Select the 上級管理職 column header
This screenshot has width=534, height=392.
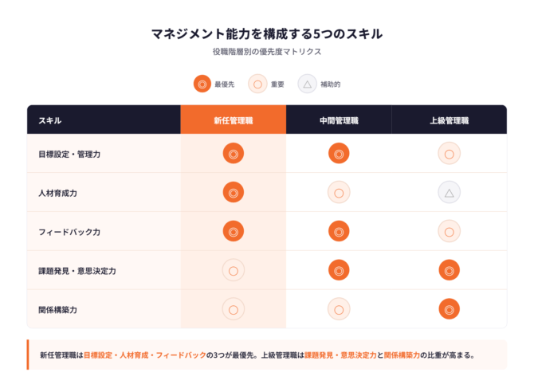click(x=449, y=120)
